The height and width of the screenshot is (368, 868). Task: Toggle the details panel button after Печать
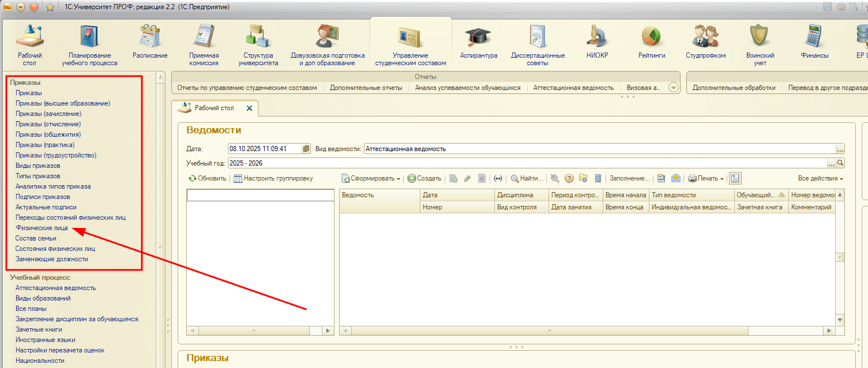coord(735,179)
